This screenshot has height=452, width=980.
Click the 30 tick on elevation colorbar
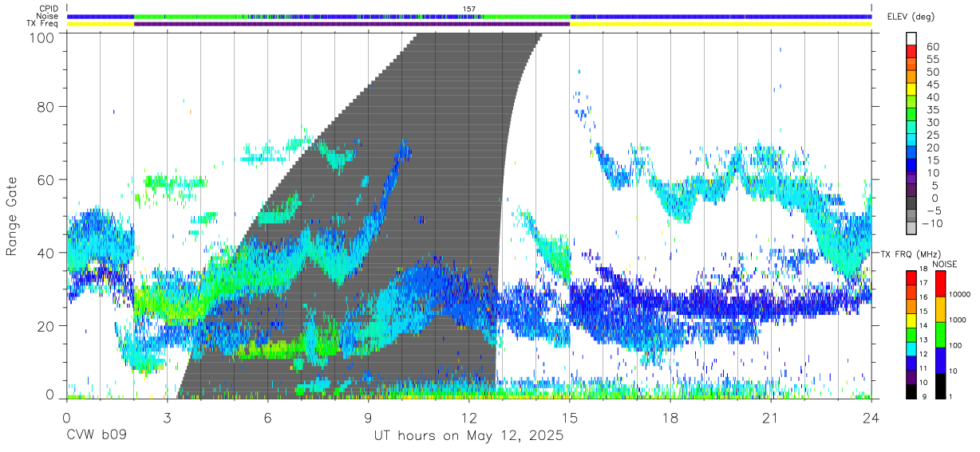(x=931, y=122)
